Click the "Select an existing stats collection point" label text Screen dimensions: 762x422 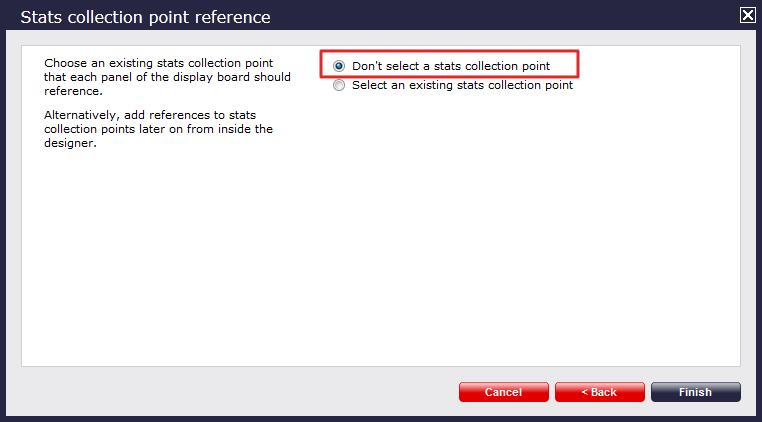tap(463, 85)
